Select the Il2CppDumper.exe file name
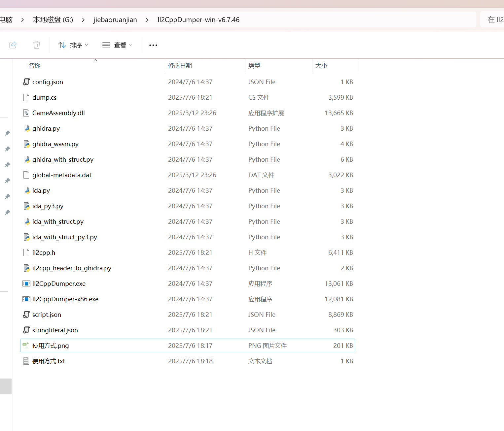This screenshot has height=431, width=504. pos(59,283)
